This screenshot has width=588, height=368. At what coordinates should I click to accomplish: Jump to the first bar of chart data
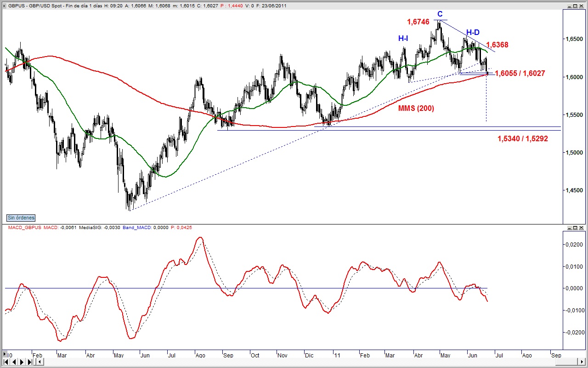[x=6, y=362]
